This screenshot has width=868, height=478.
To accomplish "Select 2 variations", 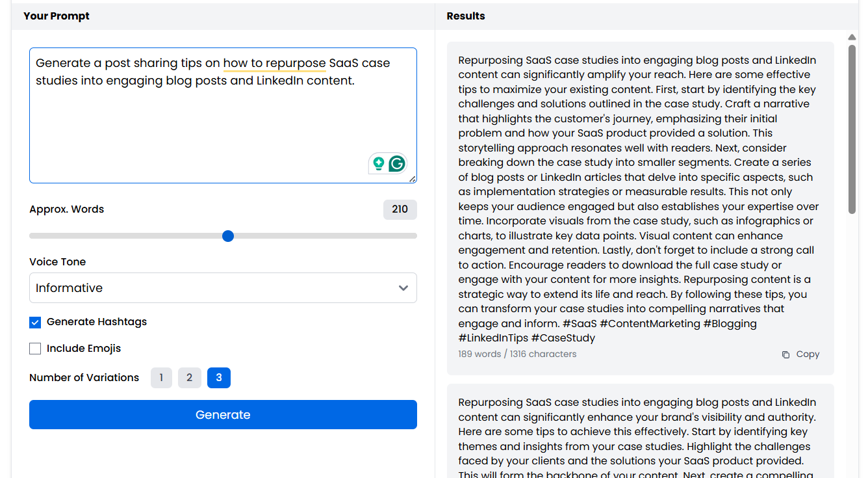I will pyautogui.click(x=189, y=378).
